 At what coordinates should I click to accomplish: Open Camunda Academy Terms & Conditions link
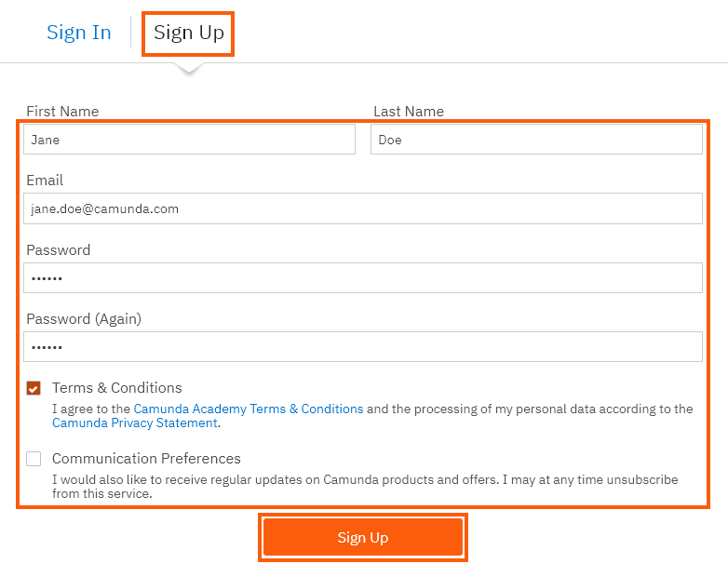(249, 409)
